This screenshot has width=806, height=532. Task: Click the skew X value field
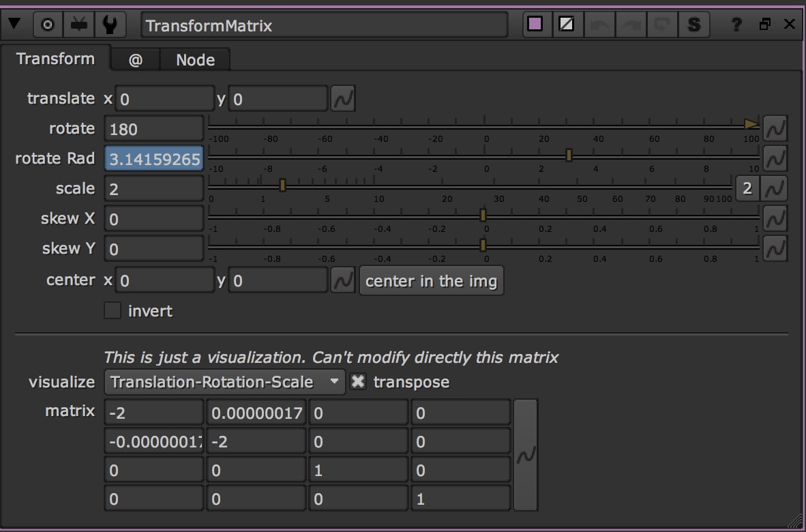coord(153,219)
